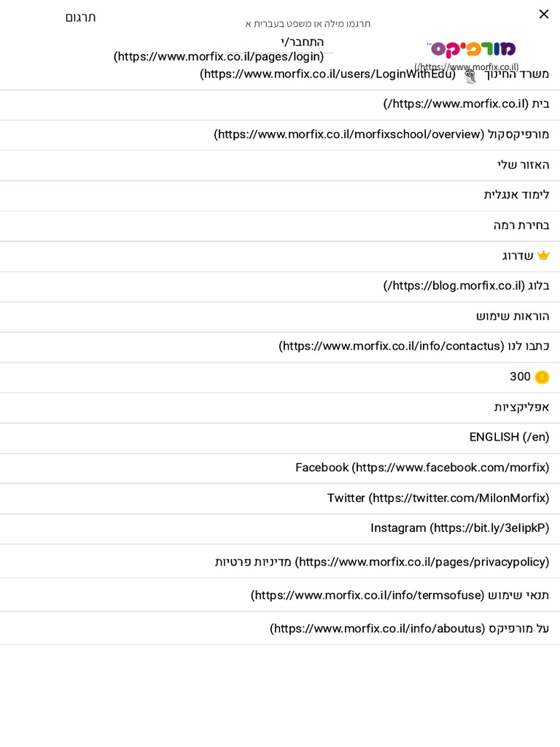This screenshot has height=747, width=560.
Task: Switch language to ENGLISH
Action: click(x=280, y=438)
